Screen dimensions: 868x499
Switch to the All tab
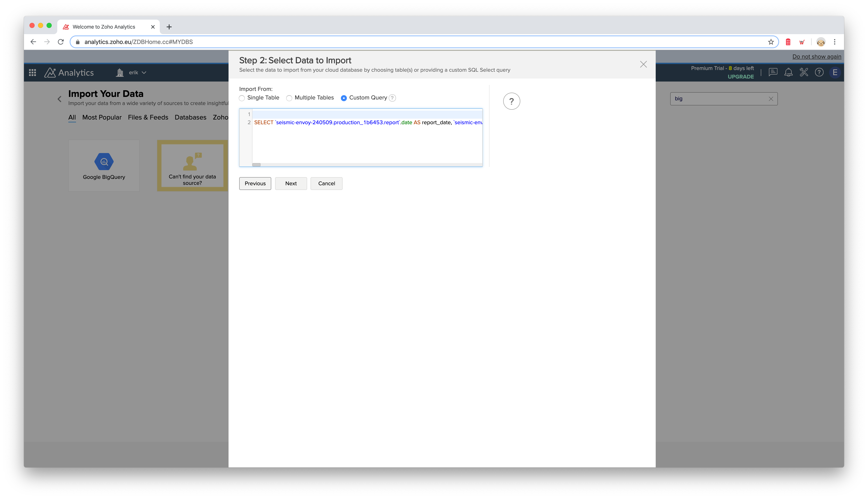click(x=72, y=117)
